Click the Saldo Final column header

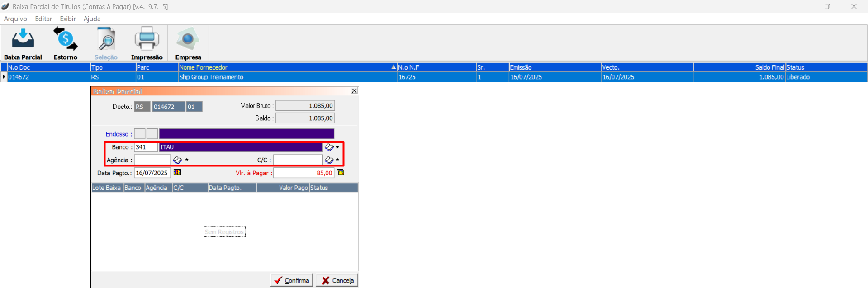click(x=739, y=67)
